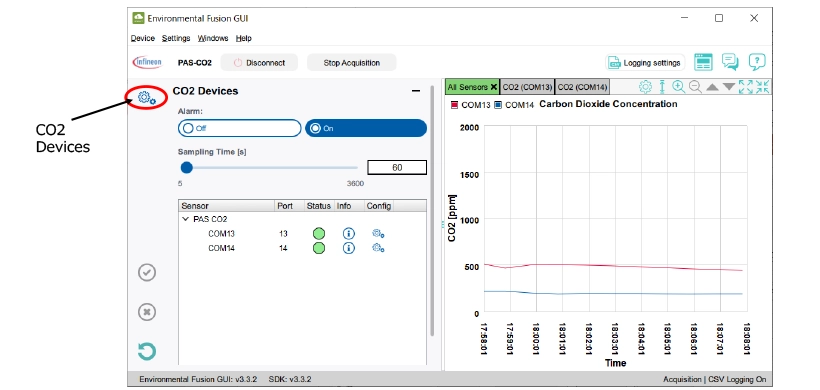Open config gear for COM13
This screenshot has width=820, height=390.
pyautogui.click(x=378, y=233)
